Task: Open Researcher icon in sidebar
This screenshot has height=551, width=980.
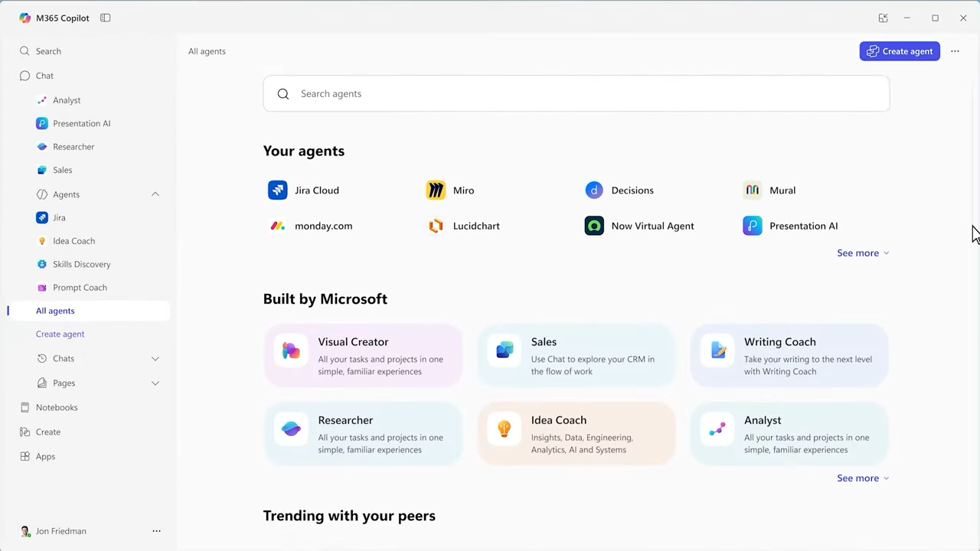Action: pyautogui.click(x=42, y=147)
